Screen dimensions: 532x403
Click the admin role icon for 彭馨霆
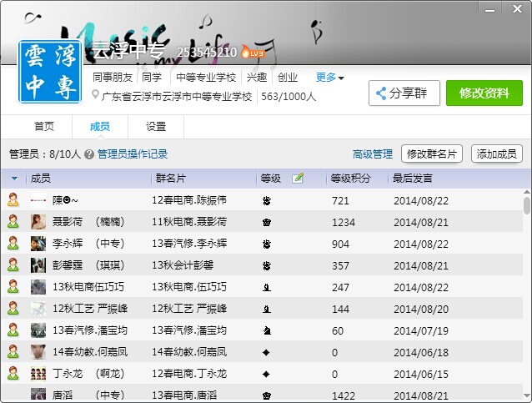(x=13, y=264)
